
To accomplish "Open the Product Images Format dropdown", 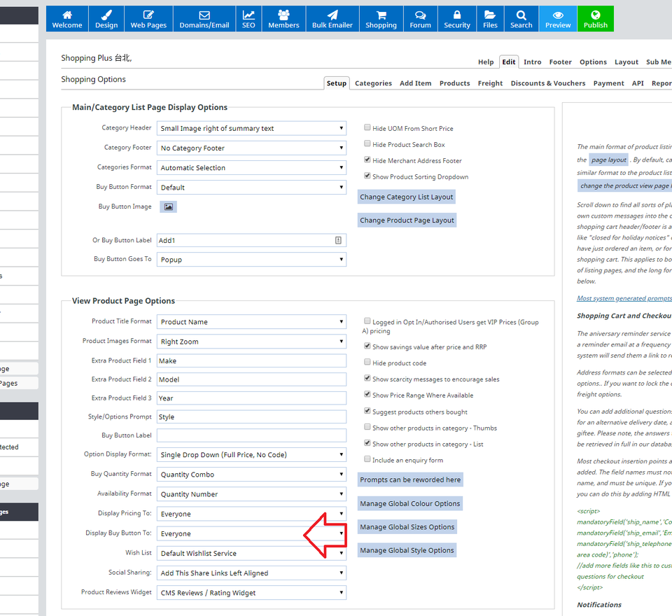I will tap(251, 342).
